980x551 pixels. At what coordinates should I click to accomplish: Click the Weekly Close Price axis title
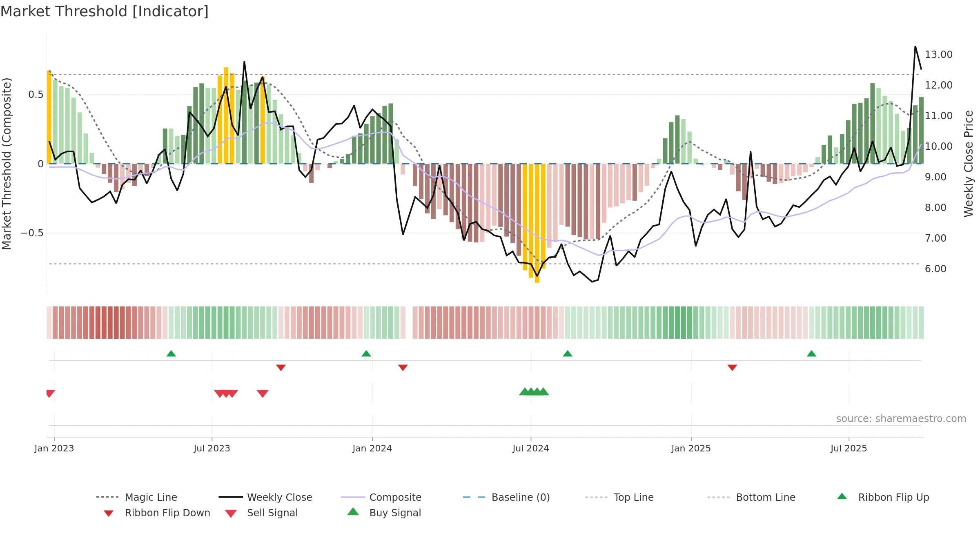969,163
